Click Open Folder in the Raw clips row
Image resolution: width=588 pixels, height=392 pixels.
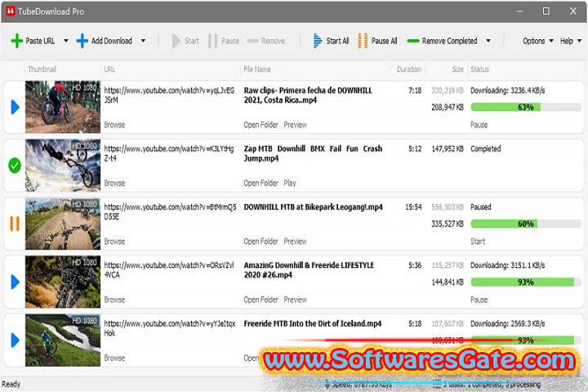(x=261, y=125)
